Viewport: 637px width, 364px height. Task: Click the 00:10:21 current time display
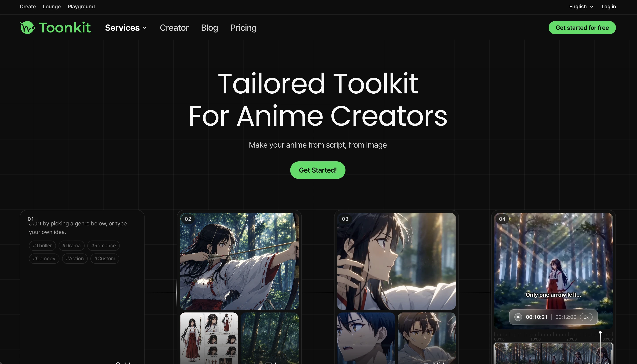[x=537, y=317]
